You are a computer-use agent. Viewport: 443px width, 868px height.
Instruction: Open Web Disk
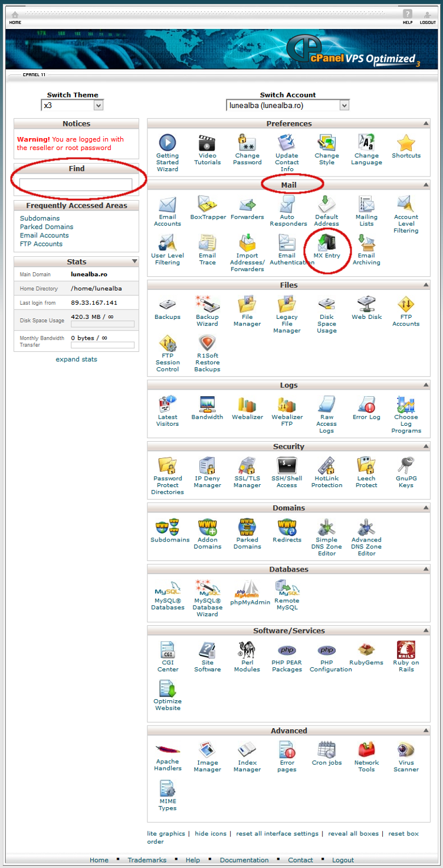tap(366, 308)
